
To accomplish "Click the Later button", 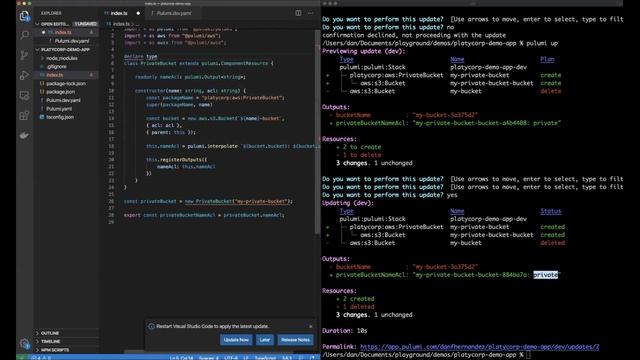I will (x=264, y=340).
